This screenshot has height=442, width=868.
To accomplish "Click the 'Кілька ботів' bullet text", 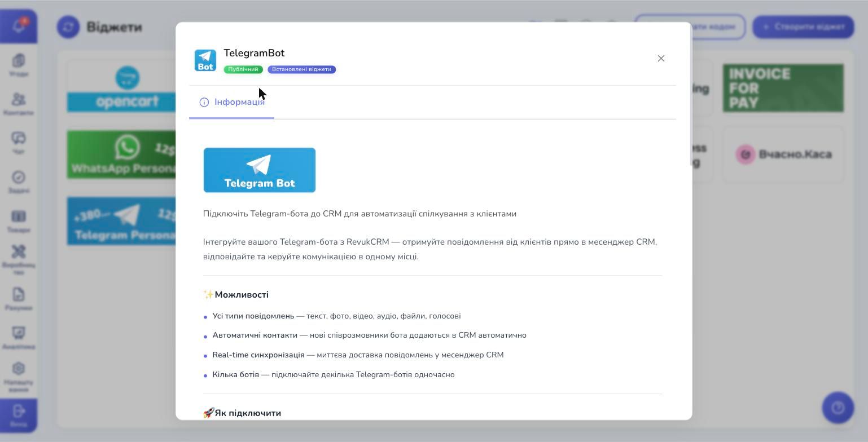I will 333,375.
